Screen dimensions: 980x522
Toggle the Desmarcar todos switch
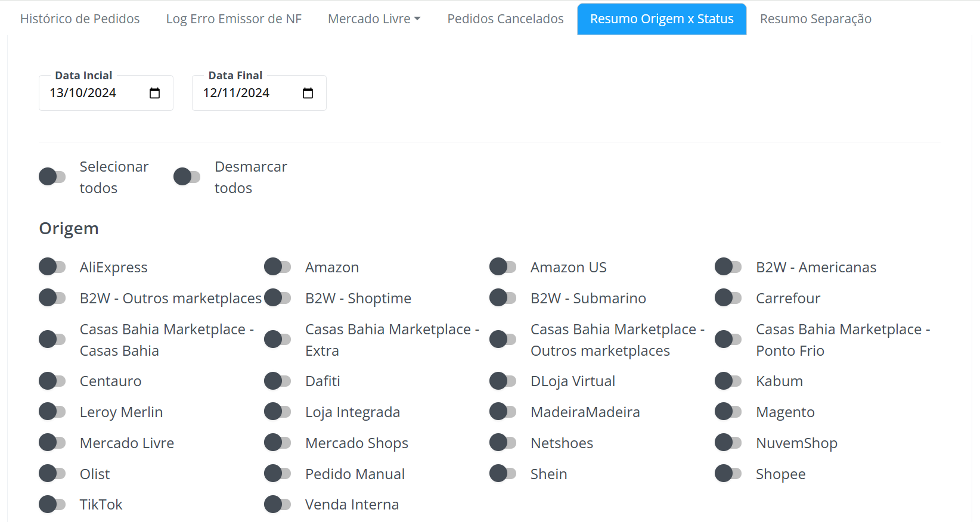coord(187,177)
